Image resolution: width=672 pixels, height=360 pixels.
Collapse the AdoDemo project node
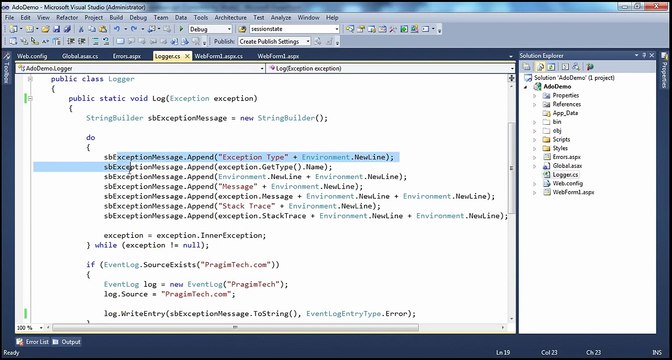pos(526,87)
